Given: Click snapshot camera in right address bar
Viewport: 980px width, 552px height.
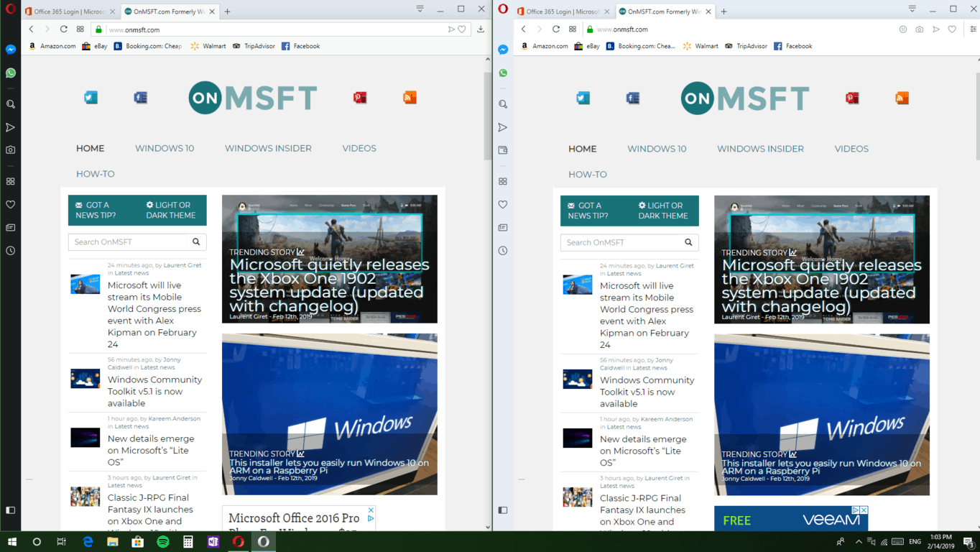Looking at the screenshot, I should (920, 29).
